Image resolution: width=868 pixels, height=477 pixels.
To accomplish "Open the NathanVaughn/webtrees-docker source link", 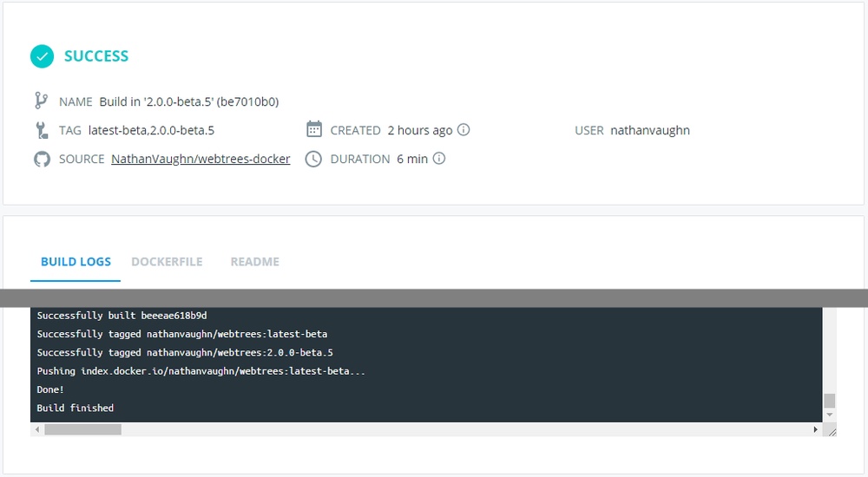I will coord(201,159).
